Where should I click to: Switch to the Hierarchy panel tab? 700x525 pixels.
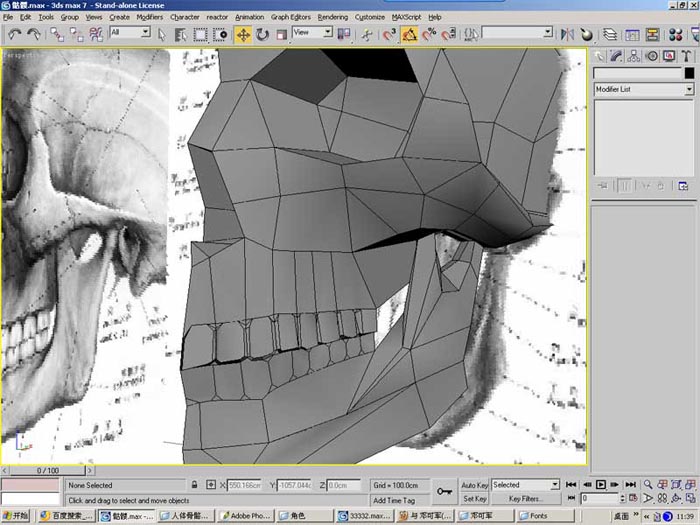[x=634, y=56]
